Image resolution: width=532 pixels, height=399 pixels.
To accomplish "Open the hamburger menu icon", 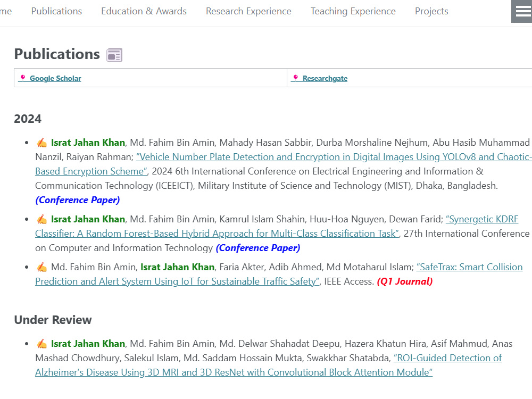I will click(523, 11).
